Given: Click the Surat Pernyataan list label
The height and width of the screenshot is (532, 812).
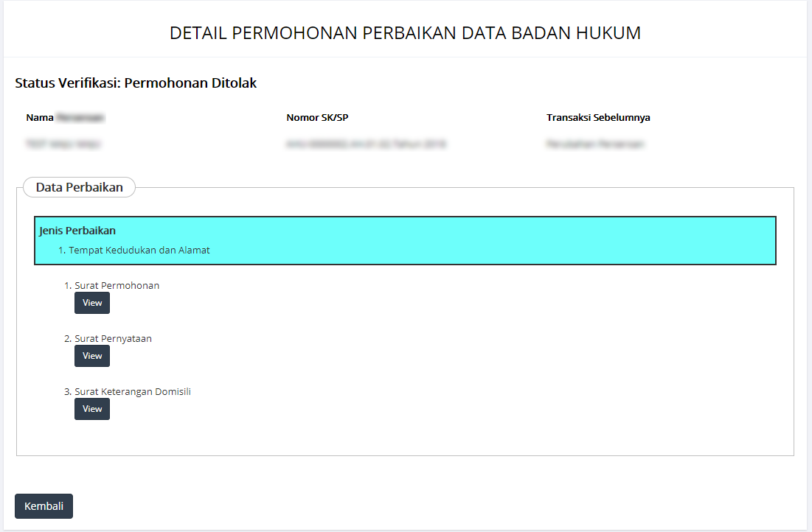Looking at the screenshot, I should (113, 339).
